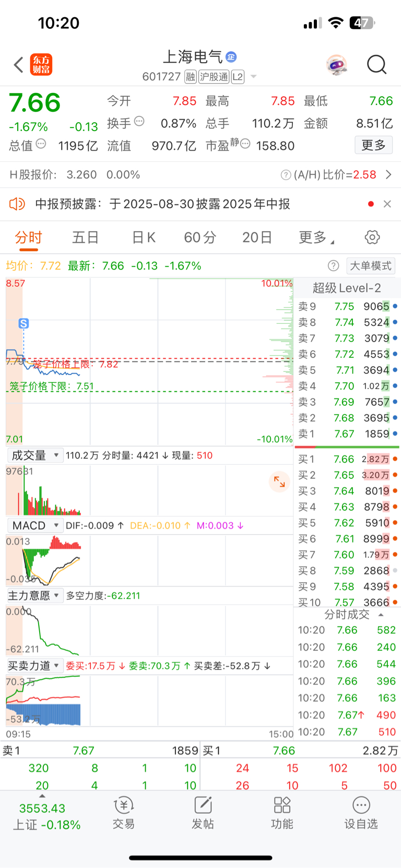Tap the 买7 order row 7.60
The image size is (401, 868).
pos(348,555)
